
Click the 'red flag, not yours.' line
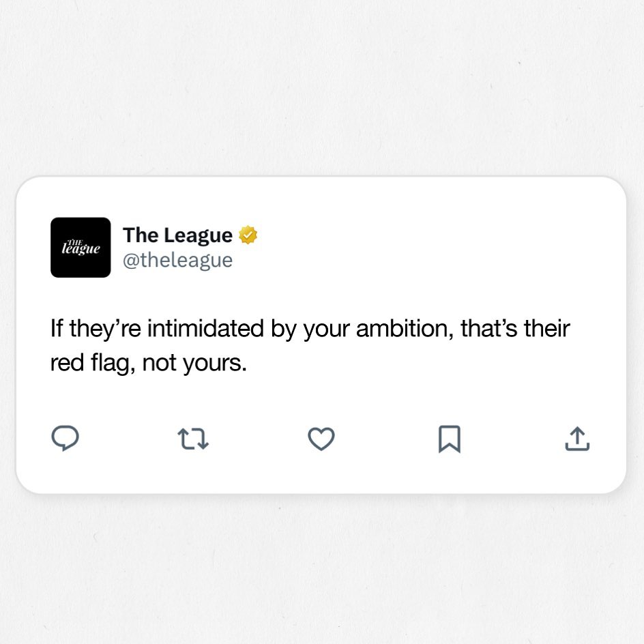click(148, 363)
